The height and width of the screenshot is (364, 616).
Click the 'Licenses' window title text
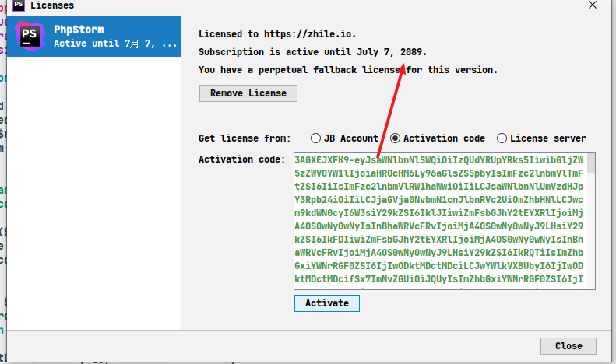[52, 5]
